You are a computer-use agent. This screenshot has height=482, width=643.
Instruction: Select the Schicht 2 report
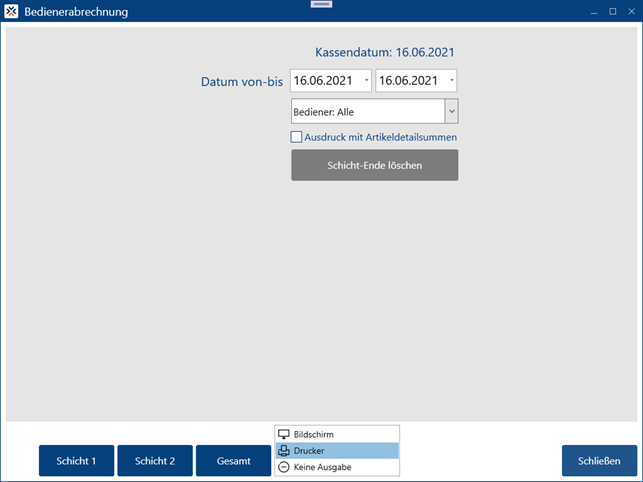click(x=155, y=461)
